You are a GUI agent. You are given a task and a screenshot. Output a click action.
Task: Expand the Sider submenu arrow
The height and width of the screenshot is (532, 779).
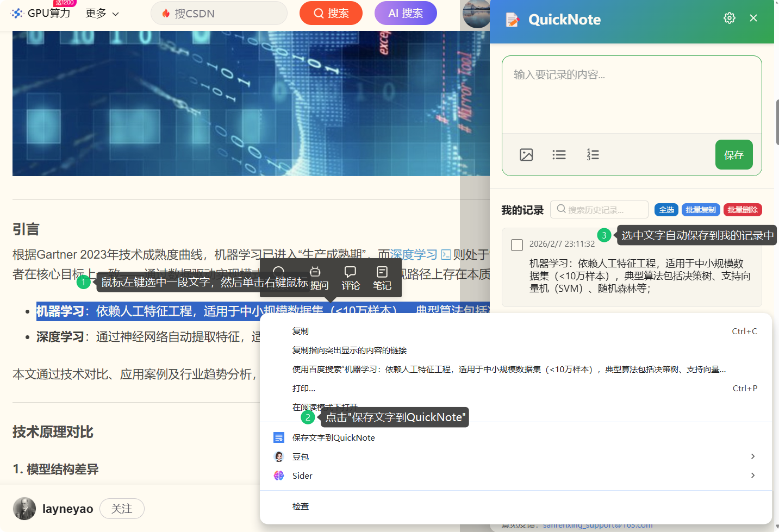click(753, 475)
